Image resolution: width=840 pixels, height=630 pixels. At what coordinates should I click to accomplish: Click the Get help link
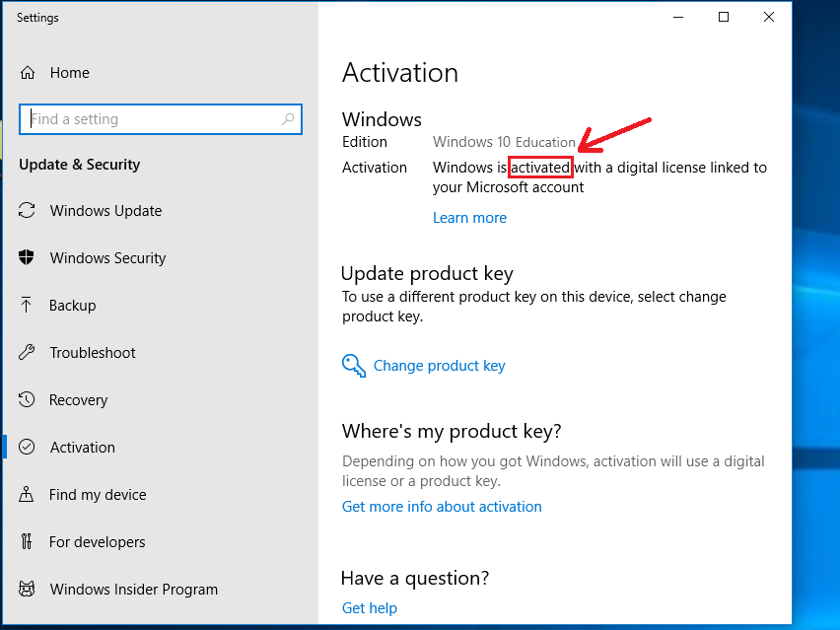(x=370, y=608)
